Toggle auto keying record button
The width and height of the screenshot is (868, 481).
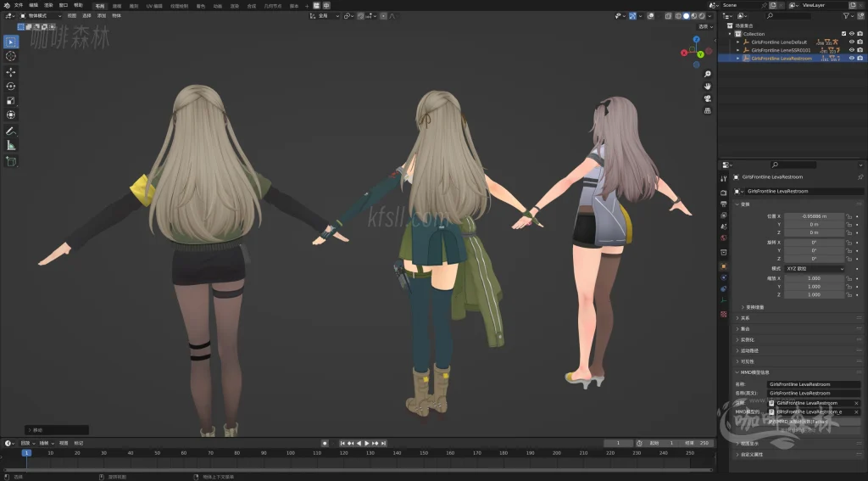coord(325,444)
